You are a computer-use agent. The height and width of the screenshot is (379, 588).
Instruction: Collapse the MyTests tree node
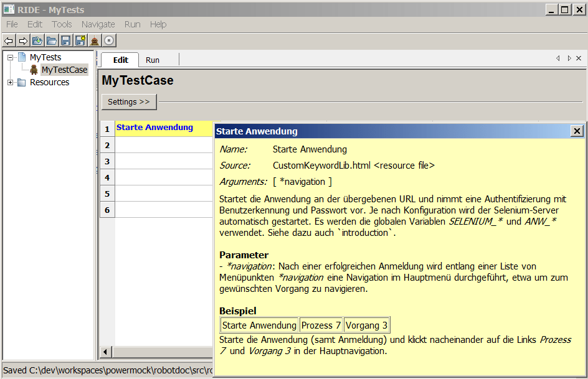[x=11, y=57]
